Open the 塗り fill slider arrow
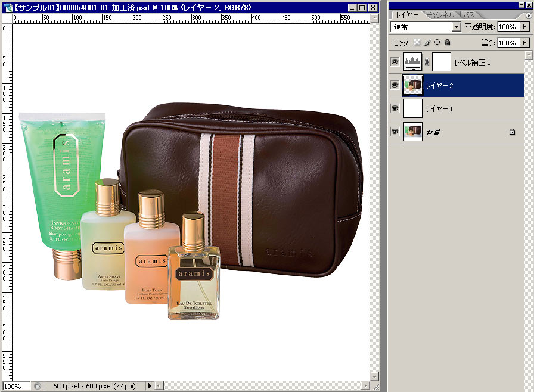Viewport: 534px width, 392px height. coord(524,43)
